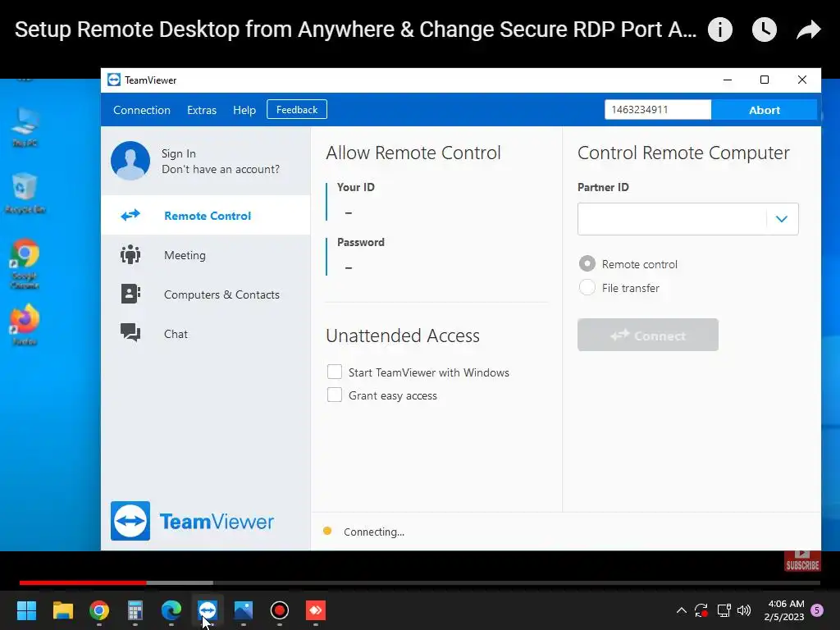The width and height of the screenshot is (840, 630).
Task: Switch to Computers & Contacts tab
Action: tap(206, 294)
